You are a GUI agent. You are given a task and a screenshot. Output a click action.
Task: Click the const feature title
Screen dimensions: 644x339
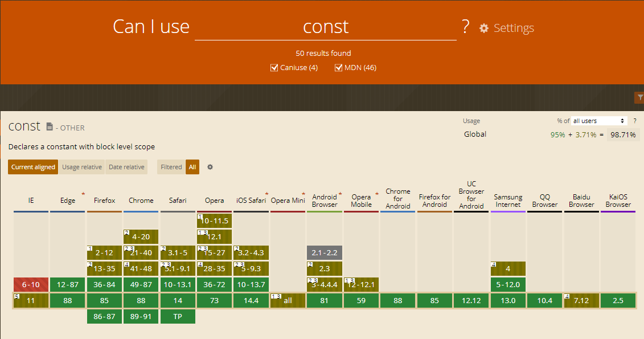[x=24, y=126]
